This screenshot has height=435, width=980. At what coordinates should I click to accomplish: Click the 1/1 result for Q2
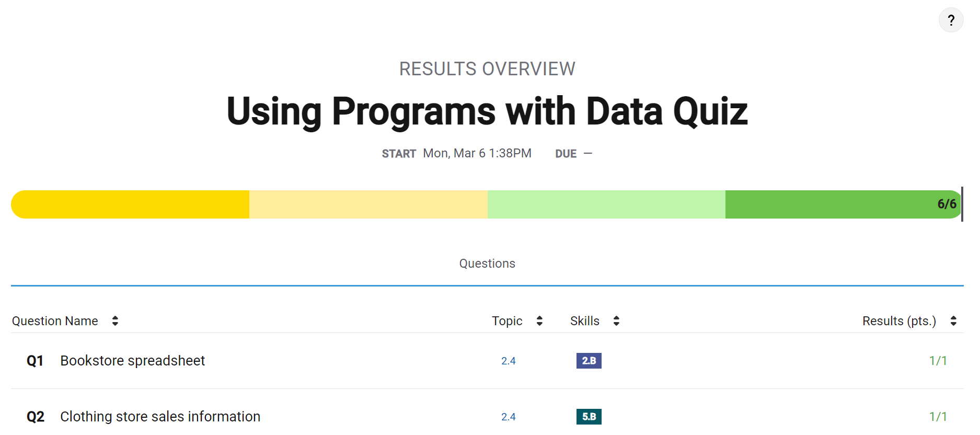tap(938, 417)
